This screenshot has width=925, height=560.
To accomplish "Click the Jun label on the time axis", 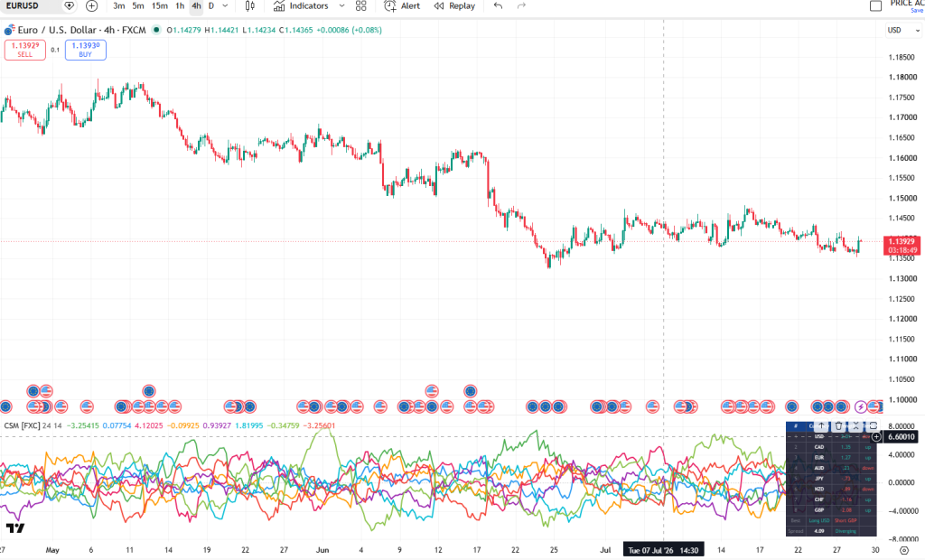I will pos(322,550).
